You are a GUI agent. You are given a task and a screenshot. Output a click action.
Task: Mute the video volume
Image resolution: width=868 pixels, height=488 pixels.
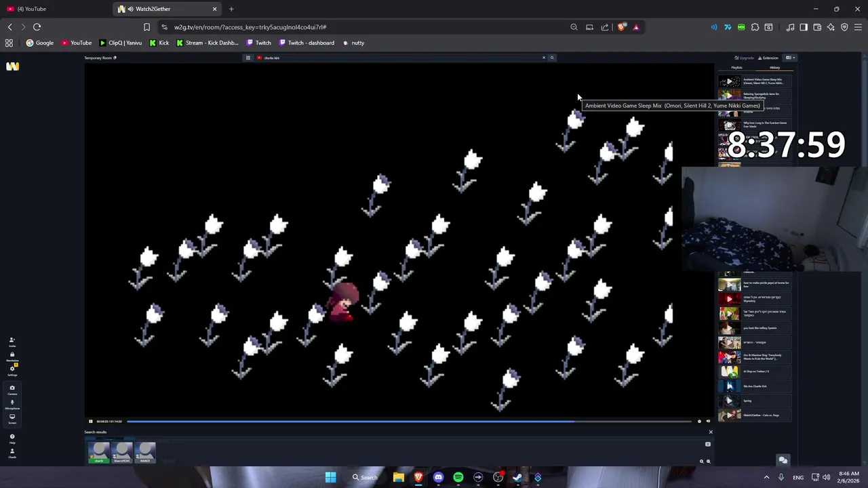coord(708,422)
